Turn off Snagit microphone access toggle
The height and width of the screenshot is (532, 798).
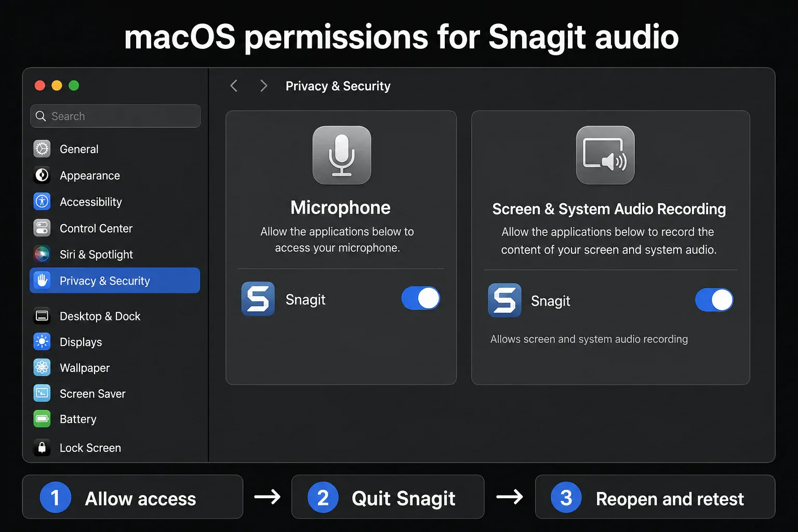[x=421, y=298]
